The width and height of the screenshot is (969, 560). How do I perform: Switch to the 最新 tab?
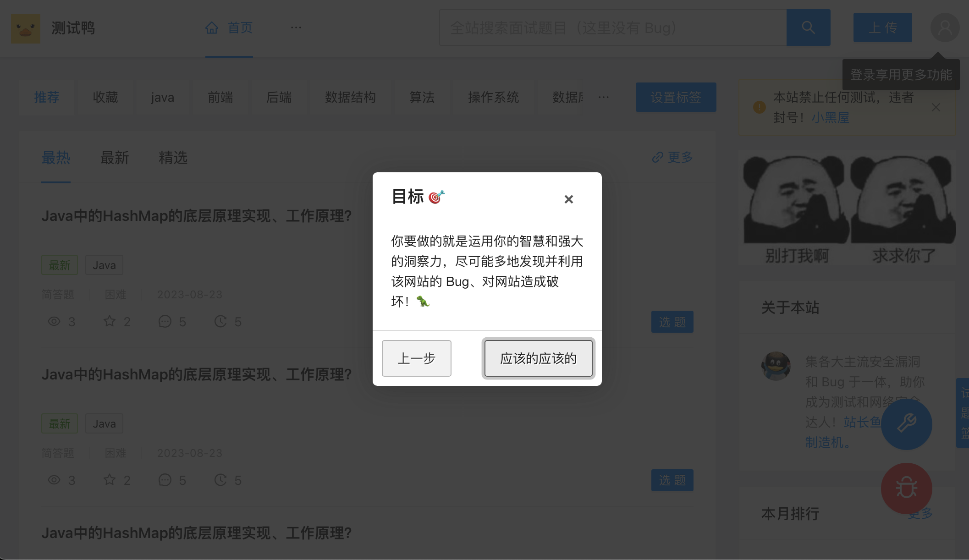click(115, 158)
